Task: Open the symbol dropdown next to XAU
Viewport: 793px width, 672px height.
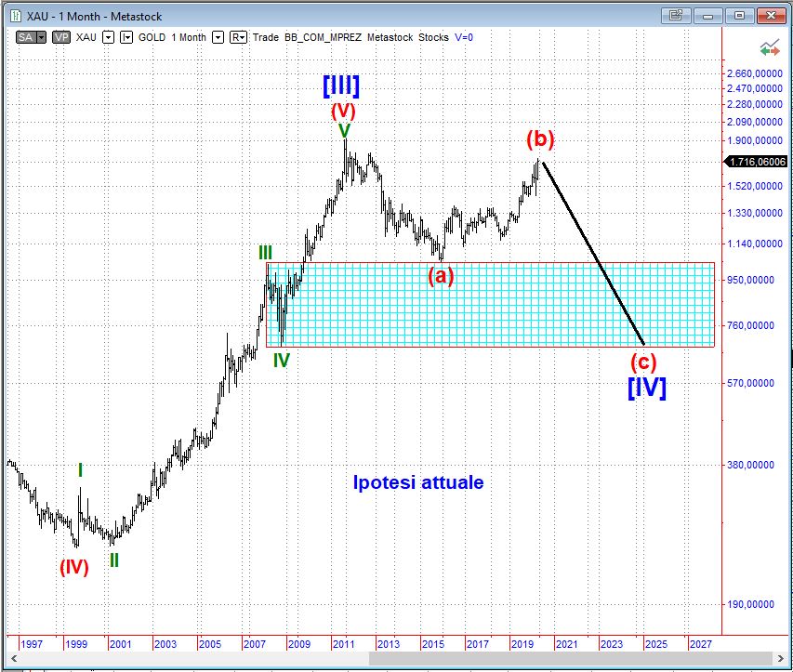Action: [x=108, y=37]
